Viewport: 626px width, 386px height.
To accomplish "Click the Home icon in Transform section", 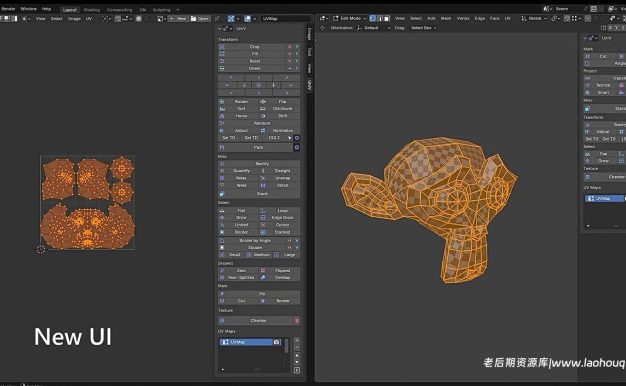I will click(x=222, y=116).
